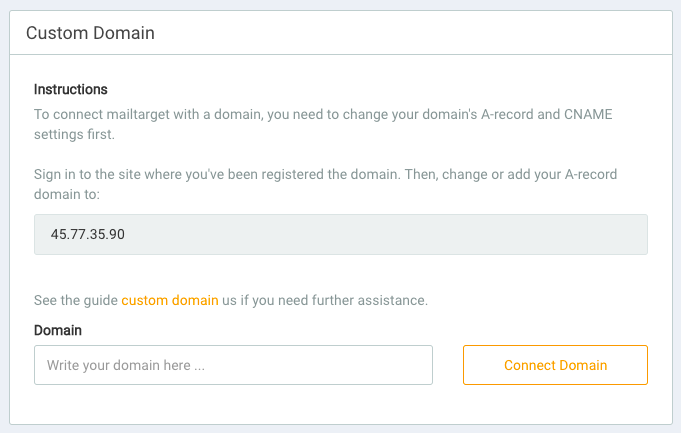Viewport: 681px width, 433px height.
Task: Click the Connect Domain button
Action: point(555,365)
